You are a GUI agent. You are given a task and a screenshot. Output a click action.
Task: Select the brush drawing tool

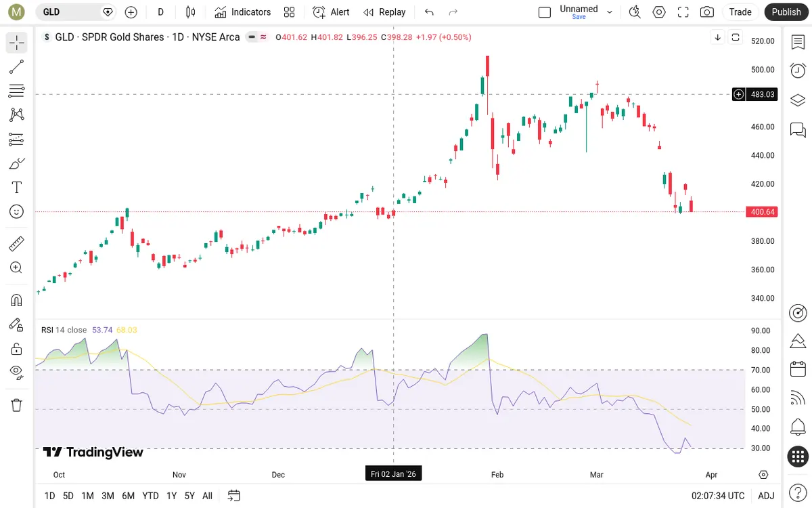click(x=17, y=163)
